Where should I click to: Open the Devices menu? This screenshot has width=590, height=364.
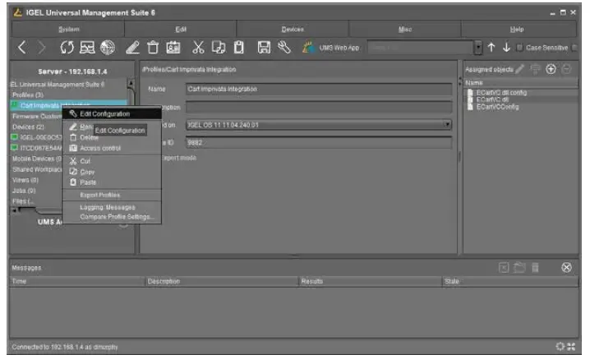(x=293, y=30)
